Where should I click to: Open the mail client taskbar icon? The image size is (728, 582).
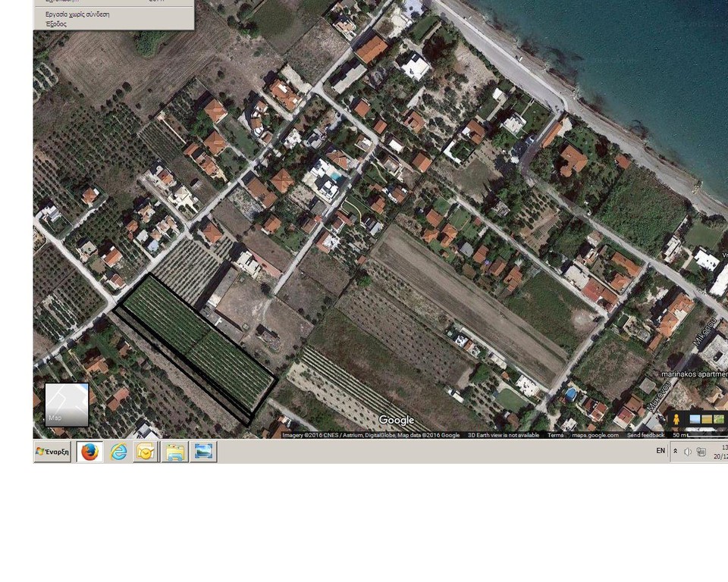(146, 452)
